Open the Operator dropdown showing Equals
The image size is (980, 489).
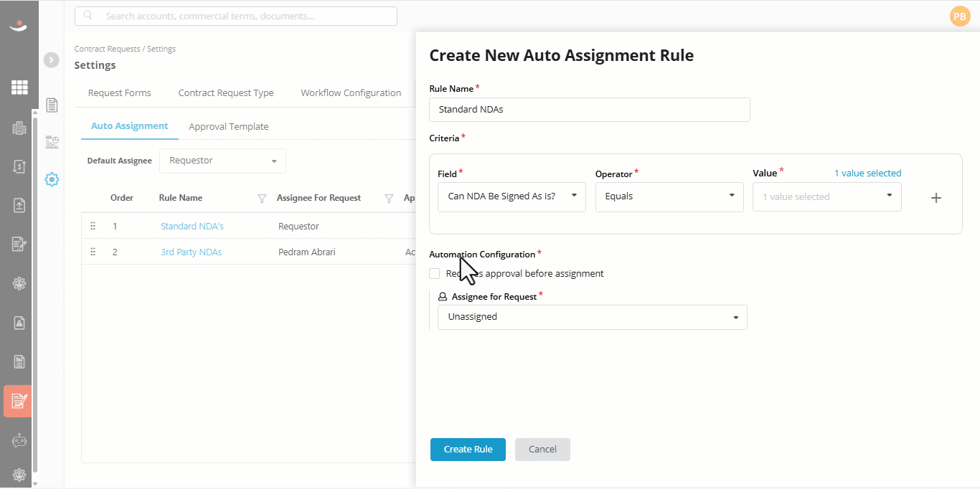(669, 196)
